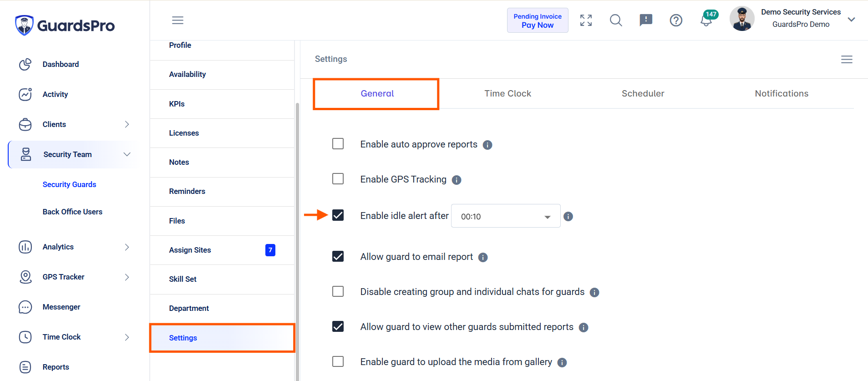
Task: Open the notifications bell icon
Action: pyautogui.click(x=706, y=20)
